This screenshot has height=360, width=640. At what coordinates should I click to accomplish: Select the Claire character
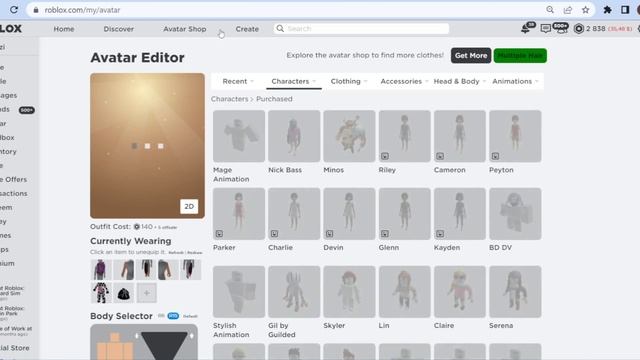460,291
